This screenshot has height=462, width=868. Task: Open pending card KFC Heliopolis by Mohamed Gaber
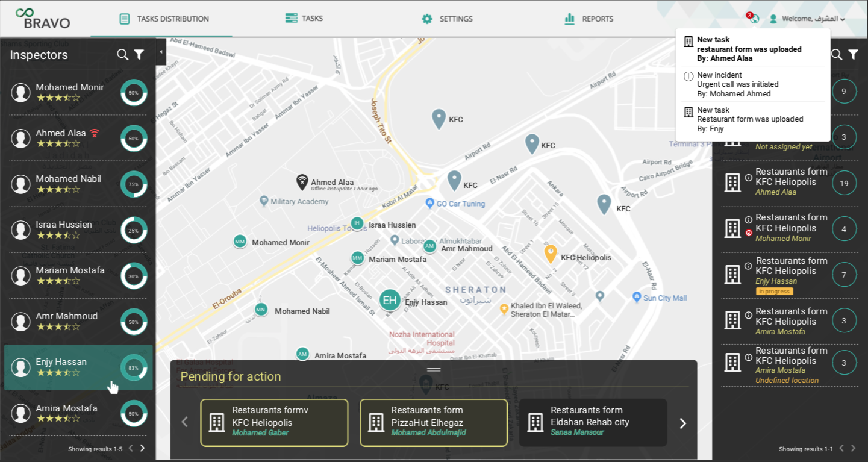tap(274, 422)
